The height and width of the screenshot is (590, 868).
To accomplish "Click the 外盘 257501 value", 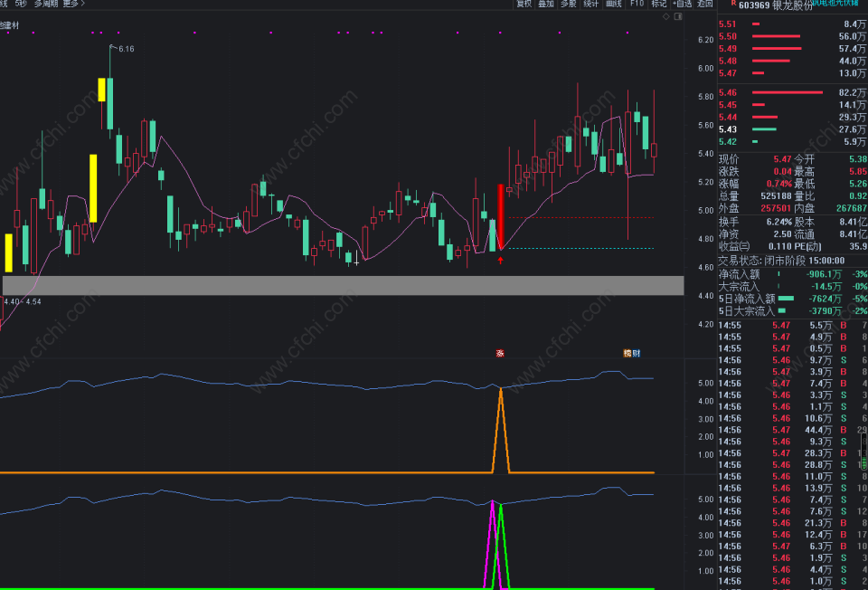I will tap(776, 208).
